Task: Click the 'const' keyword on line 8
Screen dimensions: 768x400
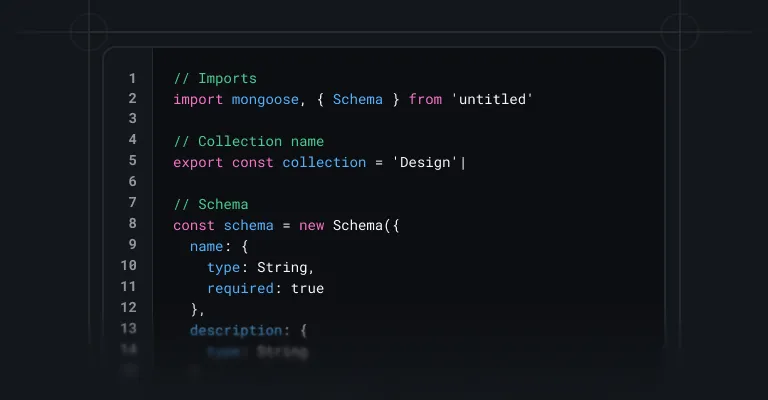Action: pyautogui.click(x=194, y=226)
